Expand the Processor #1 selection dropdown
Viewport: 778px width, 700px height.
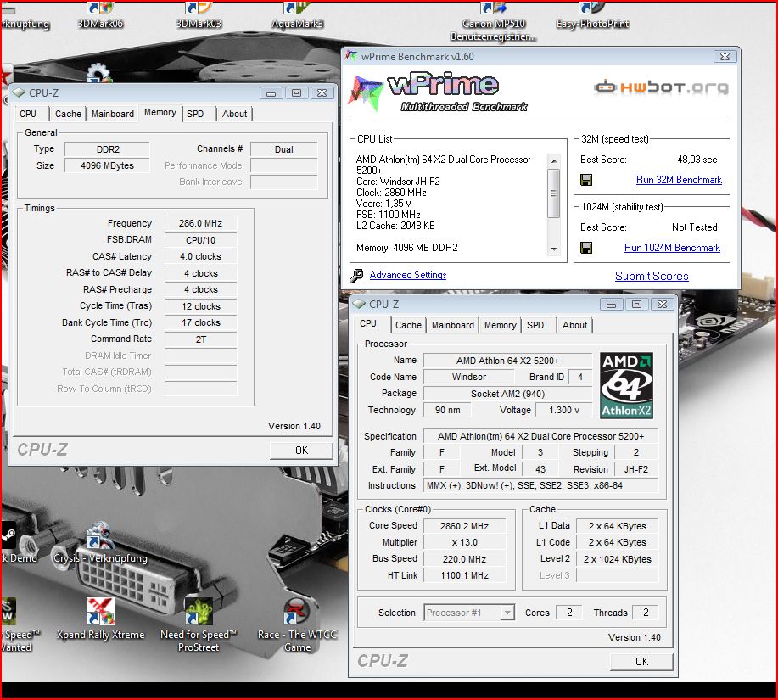tap(507, 613)
